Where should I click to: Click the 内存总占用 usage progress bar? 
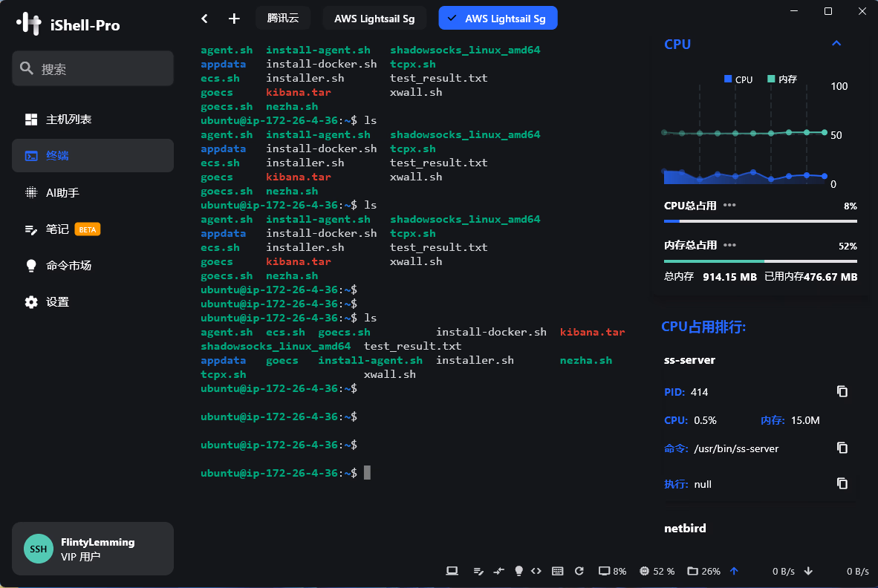pos(760,261)
